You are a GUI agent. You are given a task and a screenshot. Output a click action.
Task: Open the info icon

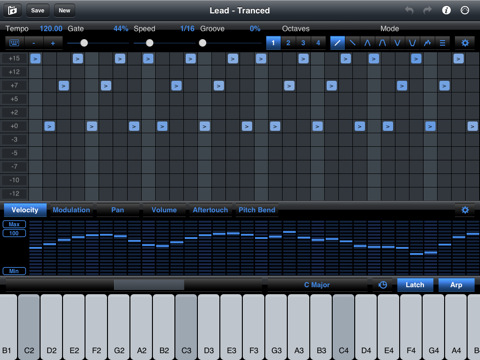click(446, 10)
